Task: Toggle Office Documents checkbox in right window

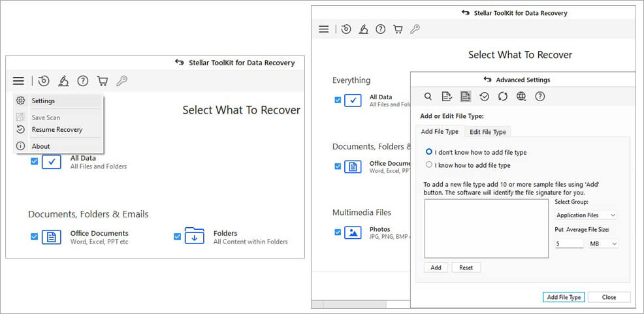Action: [x=338, y=166]
